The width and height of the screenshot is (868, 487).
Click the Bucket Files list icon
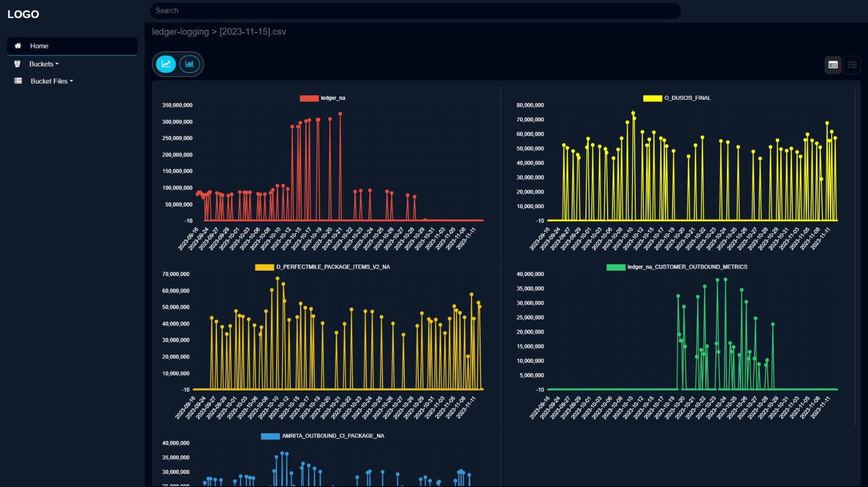tap(18, 81)
